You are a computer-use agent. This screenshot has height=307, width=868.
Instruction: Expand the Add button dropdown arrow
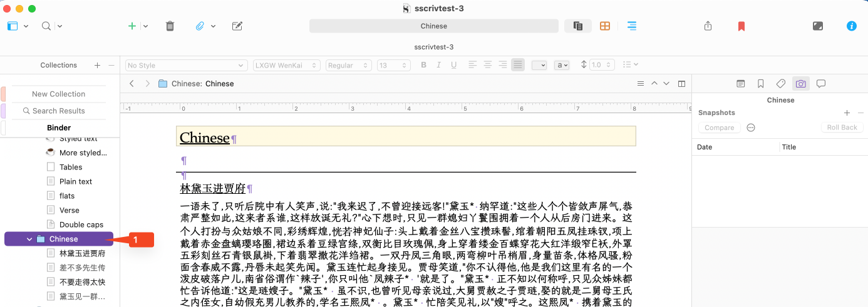click(145, 26)
